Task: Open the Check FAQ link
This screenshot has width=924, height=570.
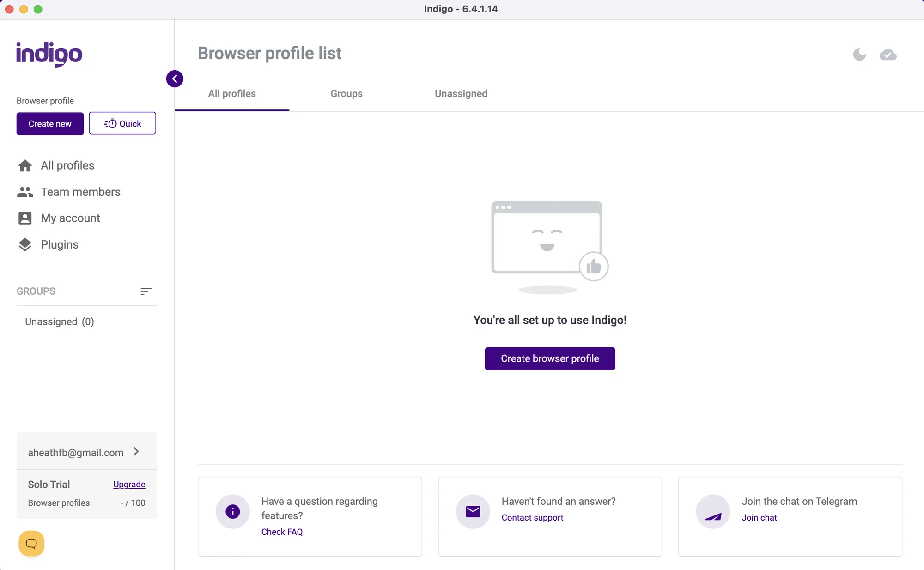Action: [282, 532]
